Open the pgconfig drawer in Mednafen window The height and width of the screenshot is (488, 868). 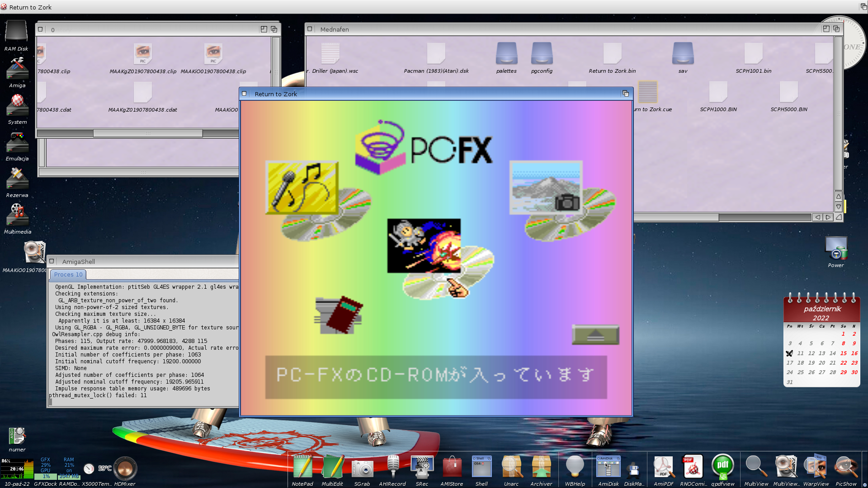[542, 58]
